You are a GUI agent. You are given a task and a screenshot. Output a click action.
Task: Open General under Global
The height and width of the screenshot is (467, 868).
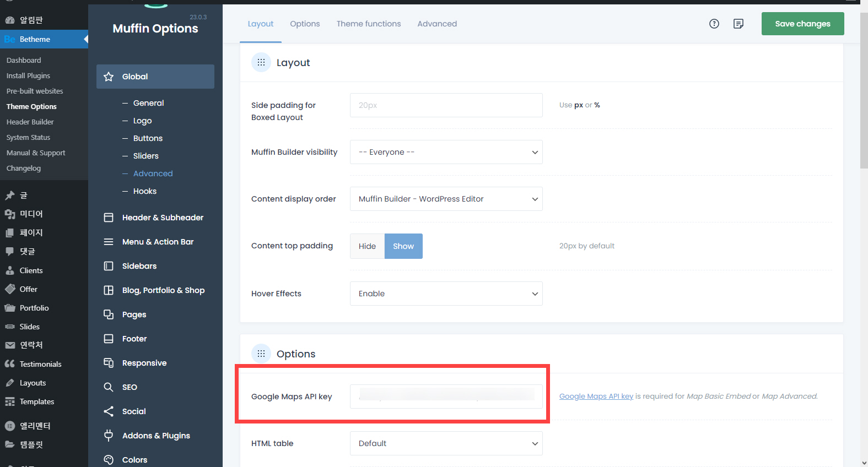tap(148, 103)
